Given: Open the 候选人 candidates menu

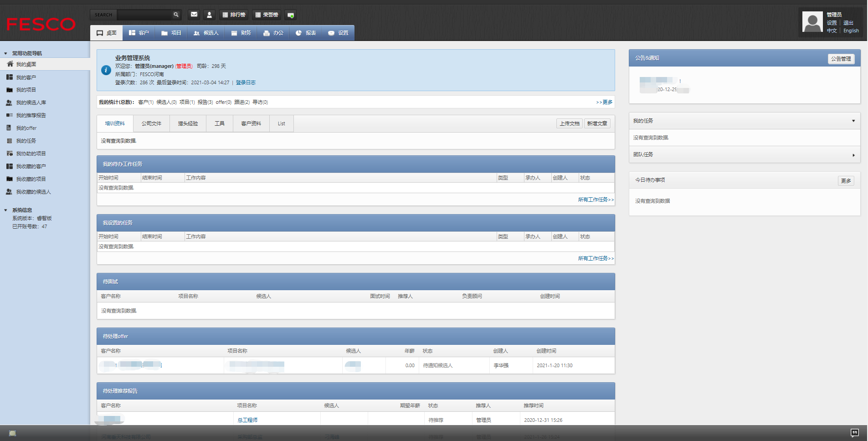Looking at the screenshot, I should tap(206, 33).
